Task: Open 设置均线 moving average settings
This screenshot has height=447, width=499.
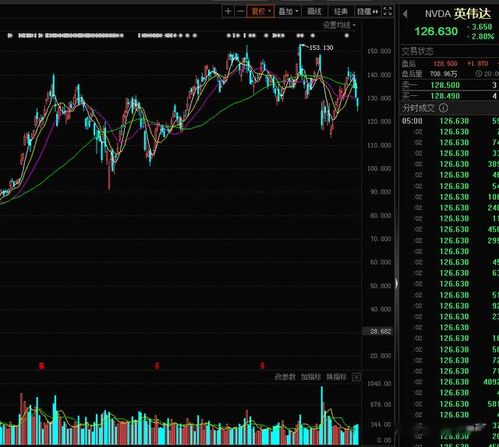Action: [x=339, y=25]
